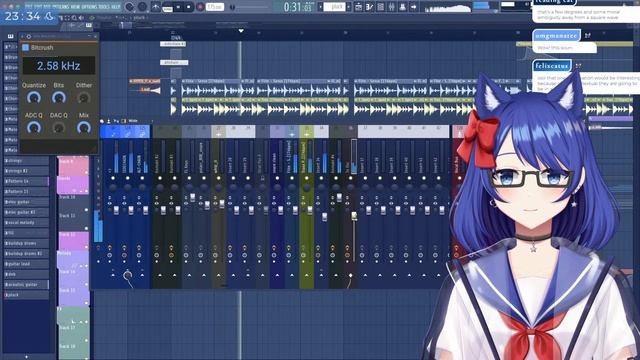Click the ADC Q knob in Bitcrush
This screenshot has height=360, width=640.
33,128
